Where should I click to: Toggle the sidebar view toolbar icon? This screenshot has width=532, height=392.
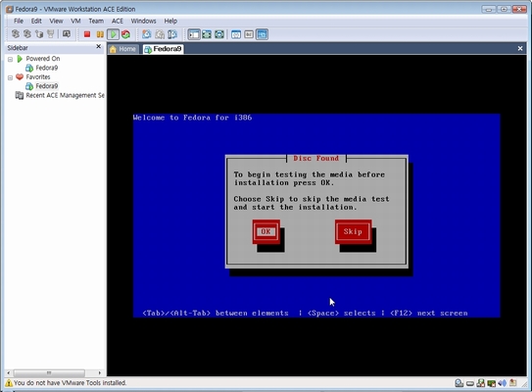click(194, 34)
